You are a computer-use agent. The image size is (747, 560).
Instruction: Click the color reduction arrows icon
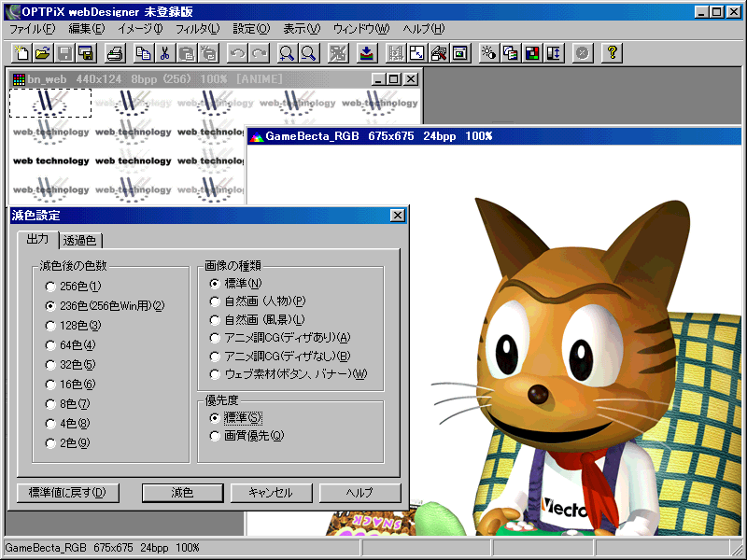coord(338,53)
